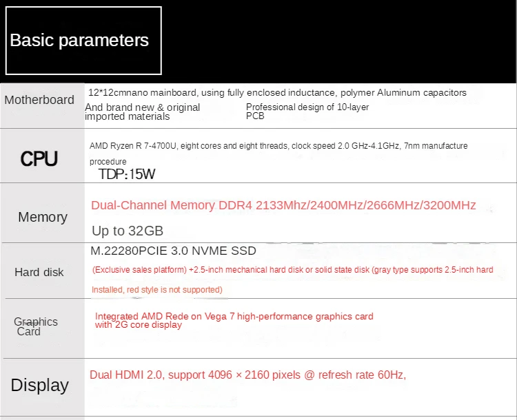
Task: Click the Professional design of 10-layer PCB text
Action: [x=307, y=112]
